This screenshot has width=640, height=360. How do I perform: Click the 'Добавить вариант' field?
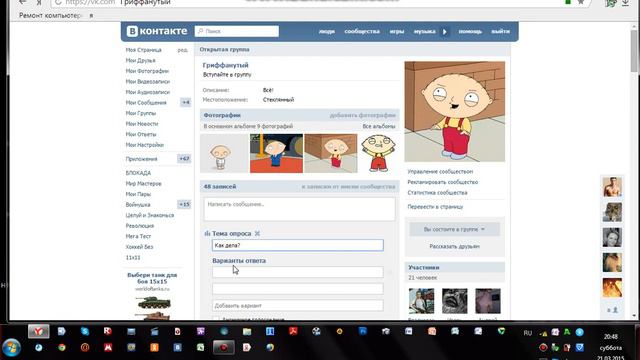(298, 305)
